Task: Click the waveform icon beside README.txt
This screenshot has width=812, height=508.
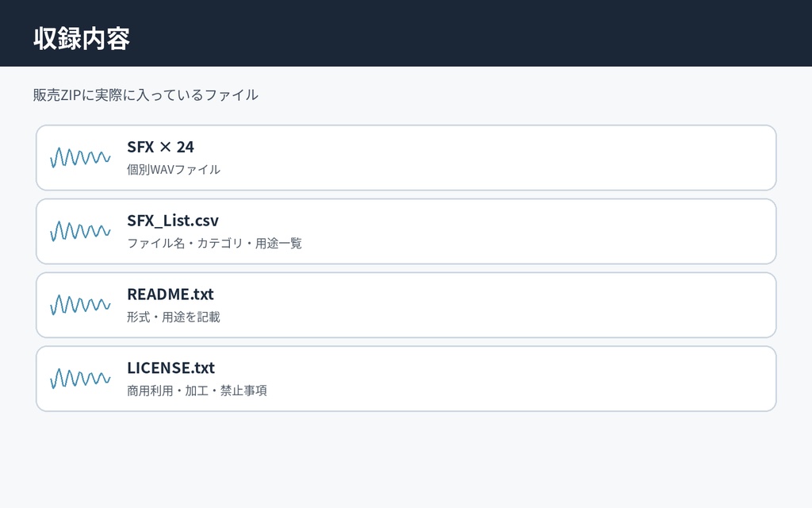Action: click(x=80, y=305)
